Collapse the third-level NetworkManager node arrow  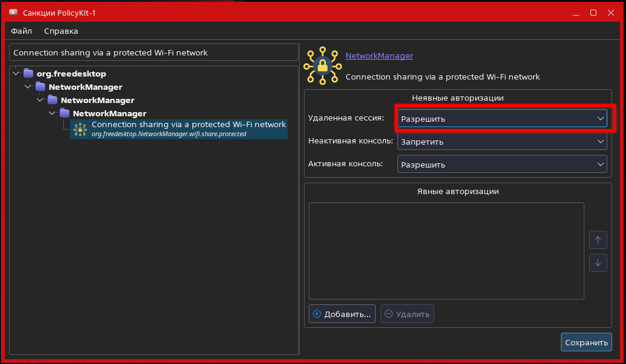(x=52, y=113)
